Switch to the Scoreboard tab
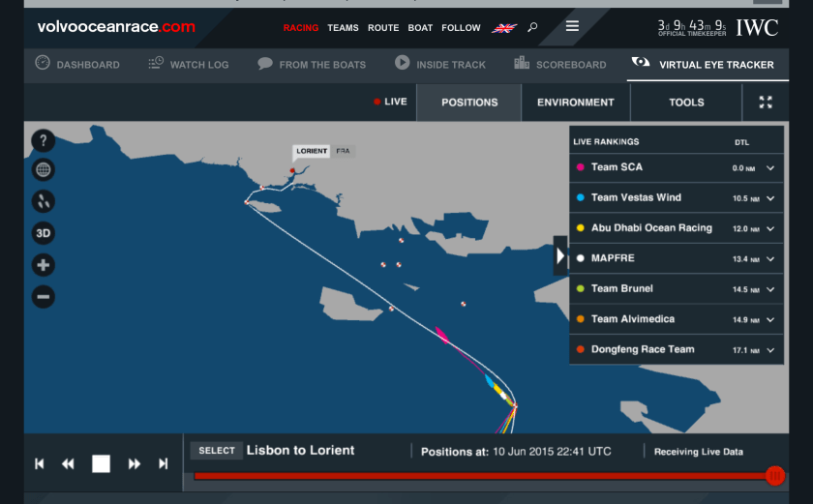 coord(560,64)
